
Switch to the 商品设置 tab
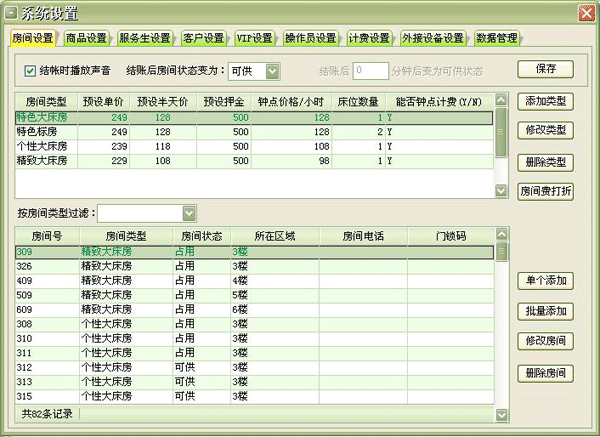(87, 38)
